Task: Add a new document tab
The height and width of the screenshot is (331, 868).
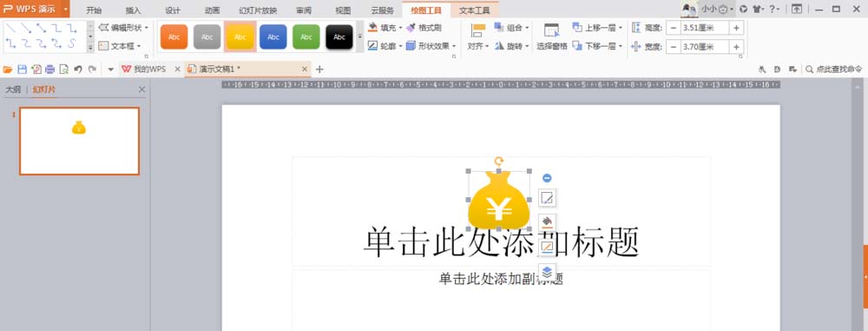Action: point(319,70)
